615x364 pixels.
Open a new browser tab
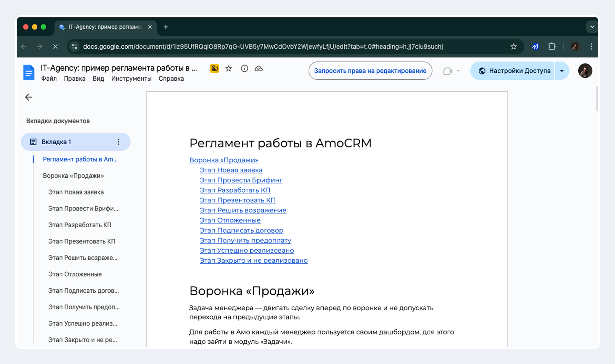tap(166, 27)
